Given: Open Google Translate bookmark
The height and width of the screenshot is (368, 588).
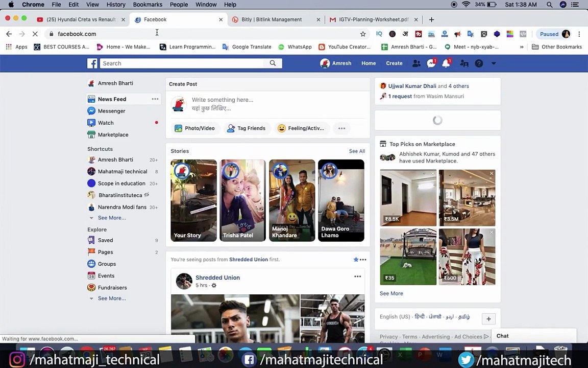Looking at the screenshot, I should pyautogui.click(x=247, y=47).
